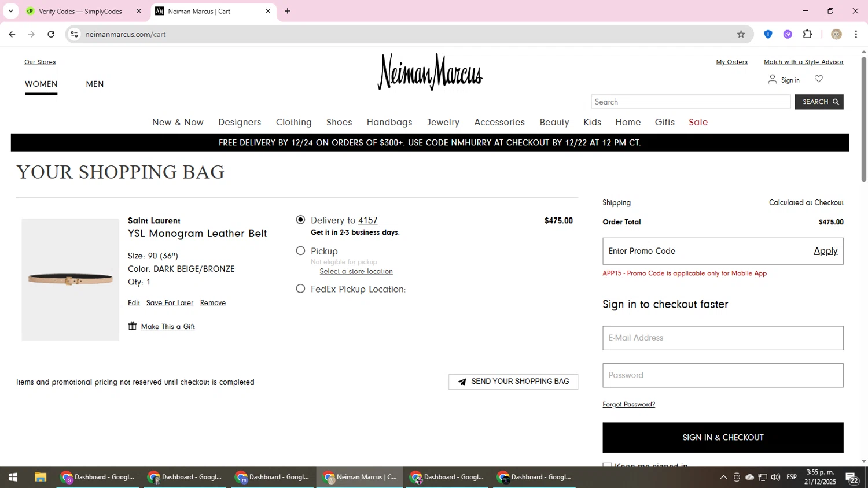Open File Explorer from taskbar
Image resolution: width=868 pixels, height=488 pixels.
[x=40, y=477]
